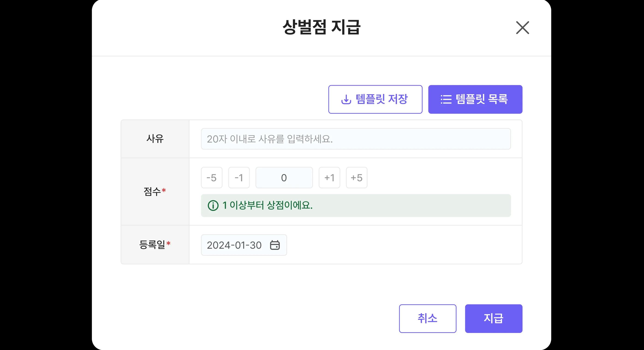The height and width of the screenshot is (350, 644).
Task: Select the score value field showing 0
Action: [284, 178]
